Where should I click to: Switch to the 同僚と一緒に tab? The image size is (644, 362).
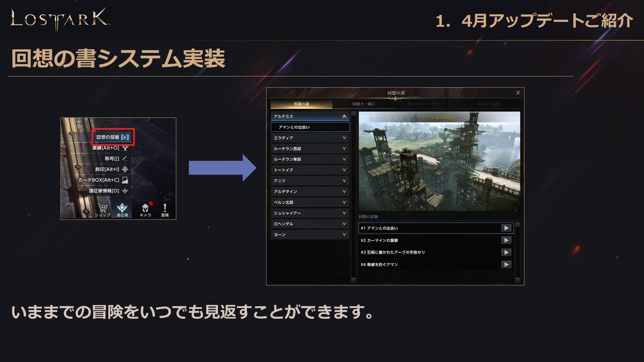coord(364,104)
